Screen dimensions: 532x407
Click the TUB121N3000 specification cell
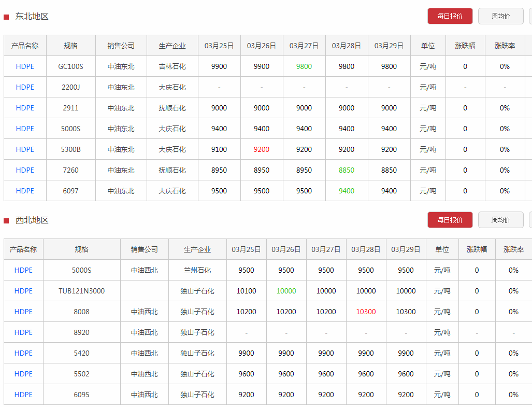tap(82, 291)
